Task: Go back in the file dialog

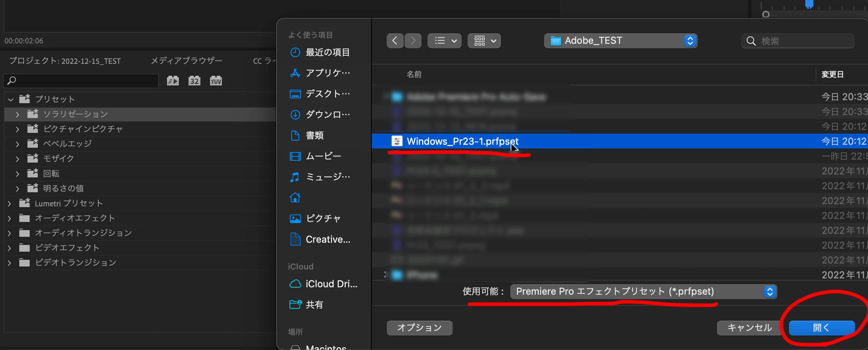Action: [395, 41]
